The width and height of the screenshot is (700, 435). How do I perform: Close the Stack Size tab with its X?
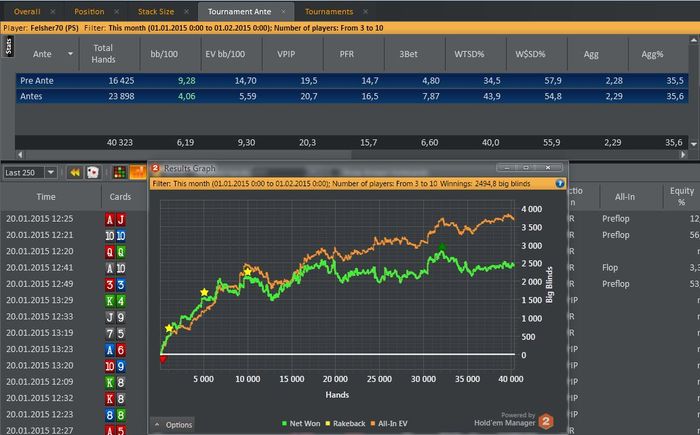pos(187,12)
